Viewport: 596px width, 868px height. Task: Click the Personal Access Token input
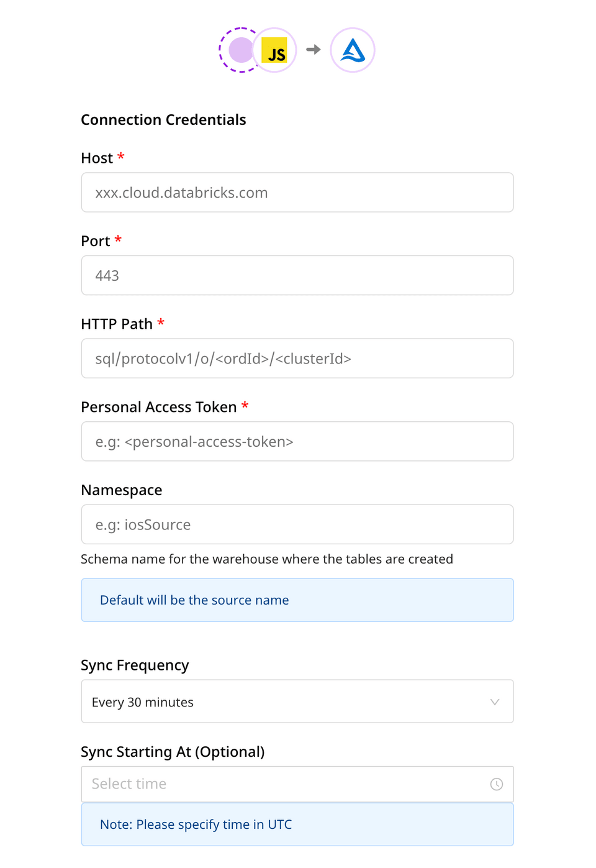pyautogui.click(x=297, y=441)
